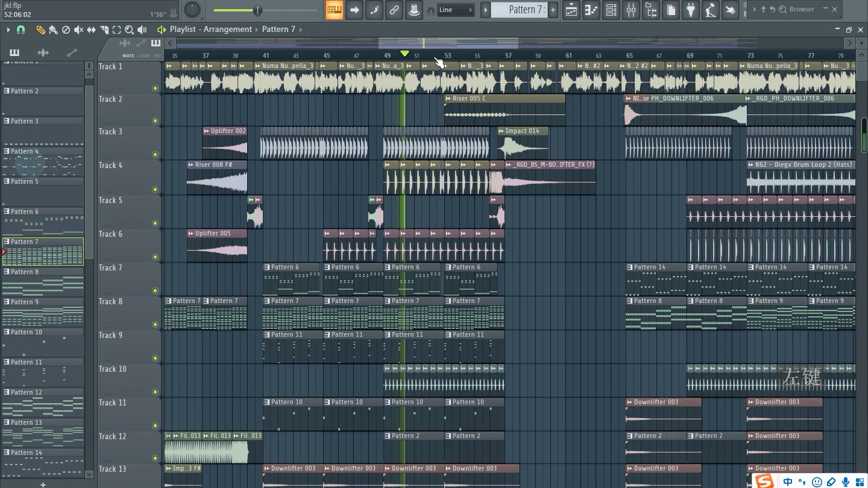
Task: Add new pattern with plus button
Action: point(553,10)
